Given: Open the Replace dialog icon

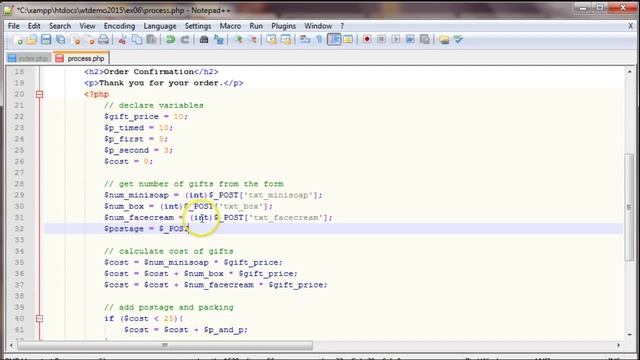Looking at the screenshot, I should point(219,40).
